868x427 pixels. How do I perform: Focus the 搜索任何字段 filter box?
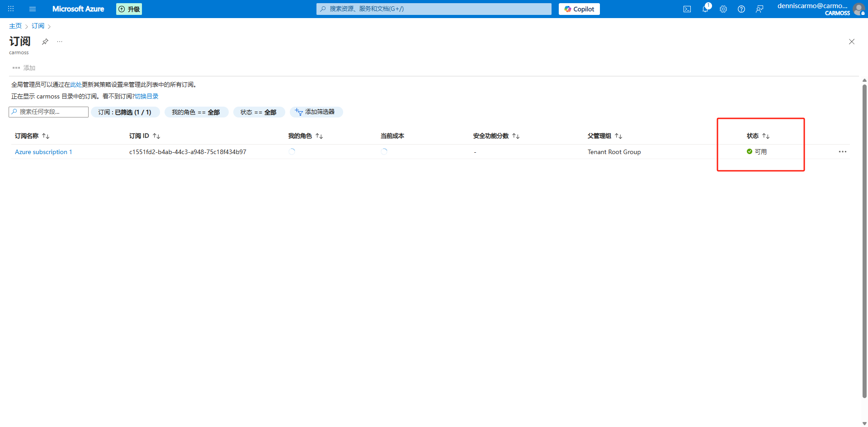click(49, 112)
